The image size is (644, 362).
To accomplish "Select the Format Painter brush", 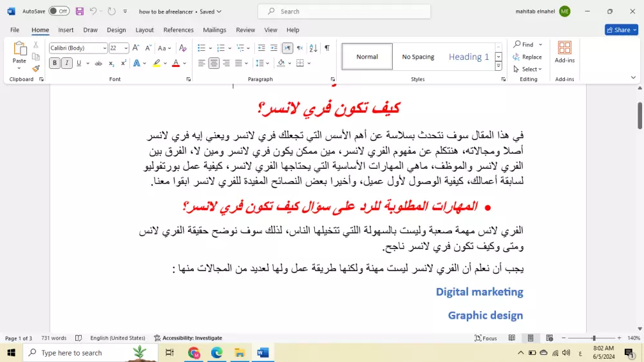I will tap(35, 68).
